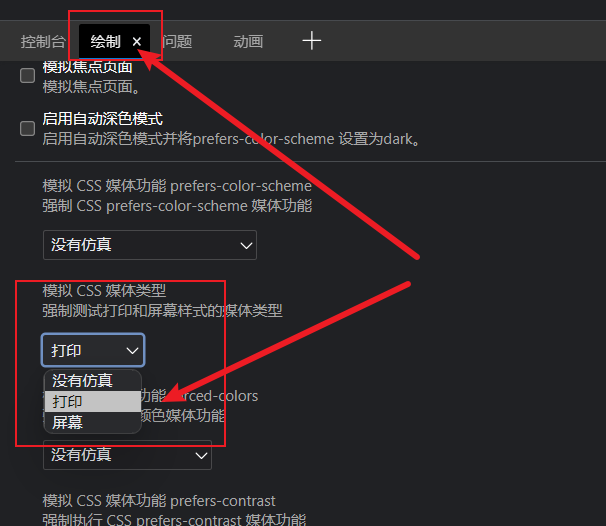Viewport: 606px width, 526px height.
Task: Click the 模拟焦点页面 label text
Action: coord(87,67)
